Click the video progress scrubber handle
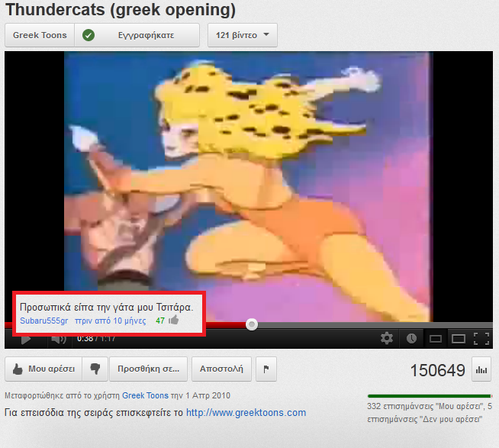Viewport: 499px width, 448px height. coord(252,324)
